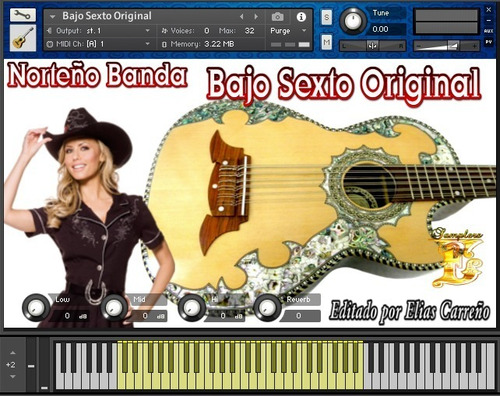The height and width of the screenshot is (396, 500).
Task: Increase volume with plus icon
Action: [474, 46]
